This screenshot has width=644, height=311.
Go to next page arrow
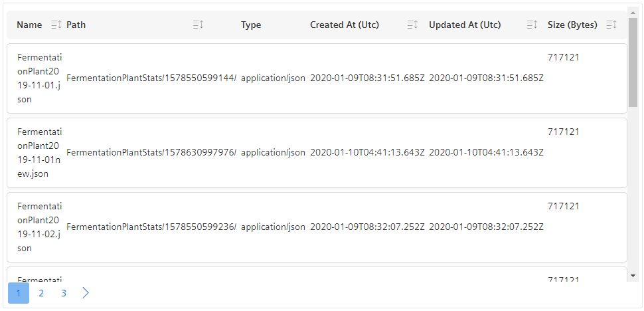(x=86, y=293)
